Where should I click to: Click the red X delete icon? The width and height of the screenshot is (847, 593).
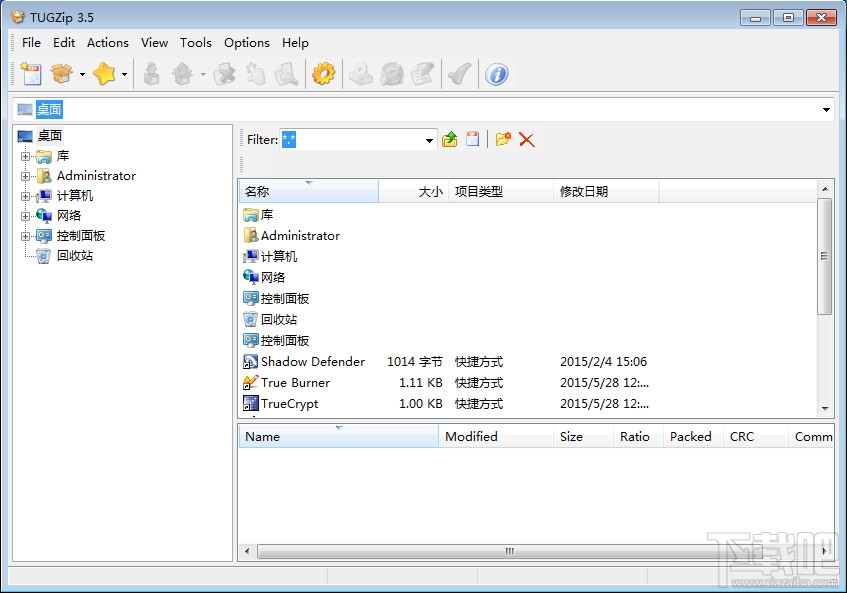pyautogui.click(x=527, y=140)
